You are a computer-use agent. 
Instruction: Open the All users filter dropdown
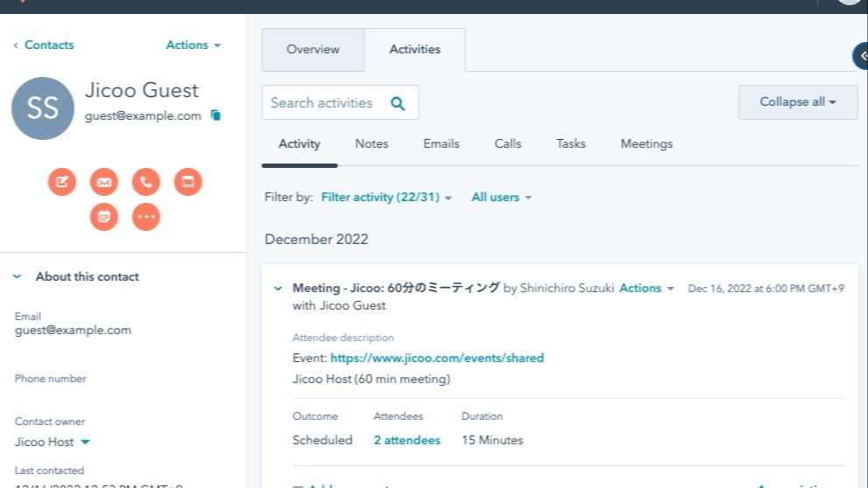click(501, 198)
